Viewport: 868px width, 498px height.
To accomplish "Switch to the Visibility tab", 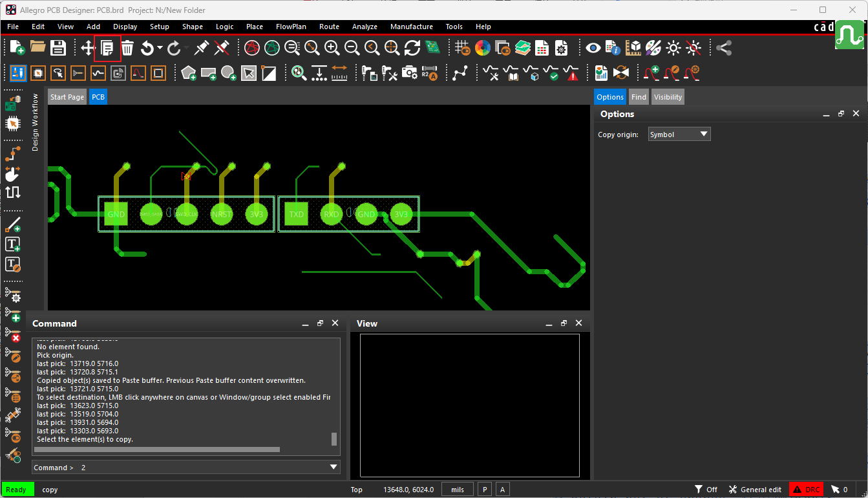I will coord(668,97).
